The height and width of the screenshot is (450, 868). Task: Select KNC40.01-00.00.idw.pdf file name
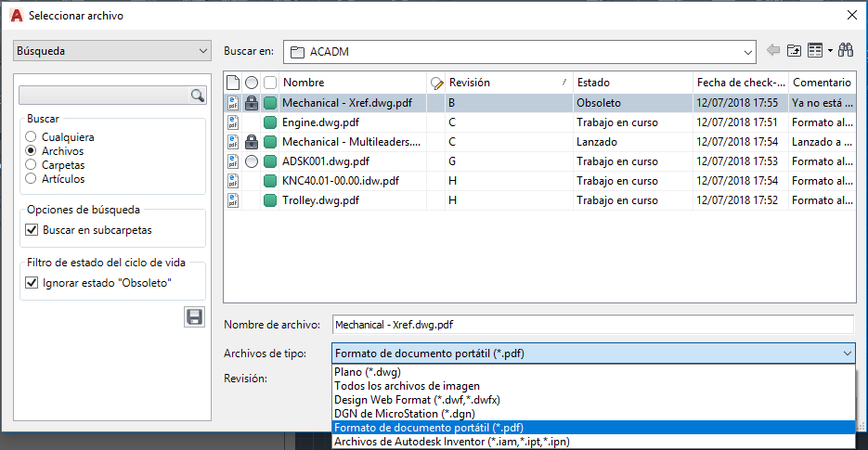tap(341, 181)
